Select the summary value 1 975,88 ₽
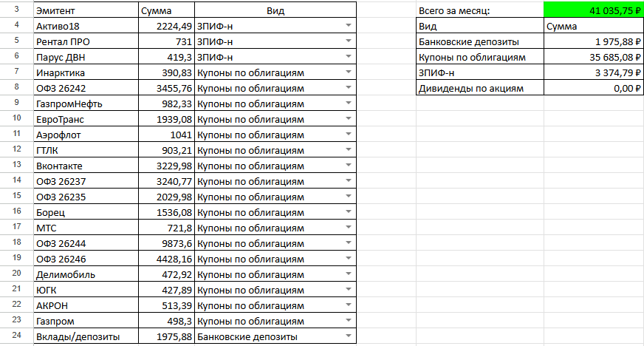This screenshot has height=346, width=644. [593, 41]
